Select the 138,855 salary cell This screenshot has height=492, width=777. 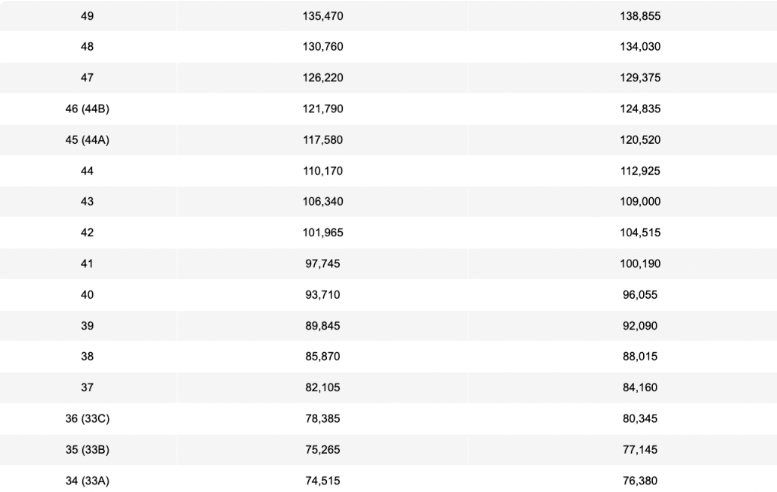640,16
